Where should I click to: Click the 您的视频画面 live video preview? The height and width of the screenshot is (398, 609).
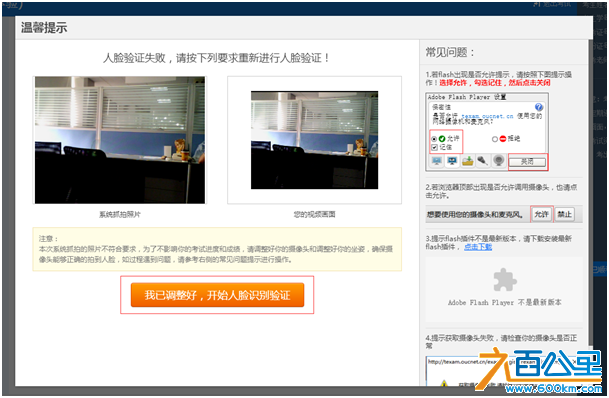pos(314,140)
